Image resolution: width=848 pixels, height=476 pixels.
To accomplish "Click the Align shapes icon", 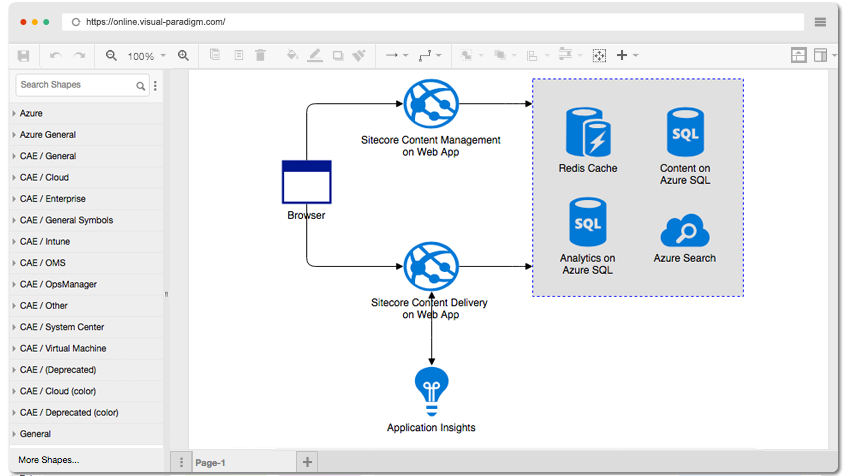I will (532, 56).
